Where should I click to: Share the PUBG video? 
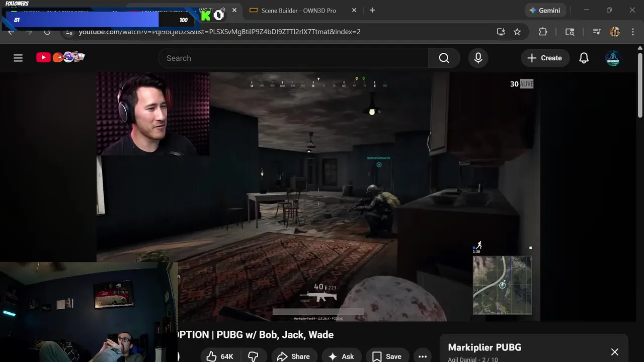point(294,356)
